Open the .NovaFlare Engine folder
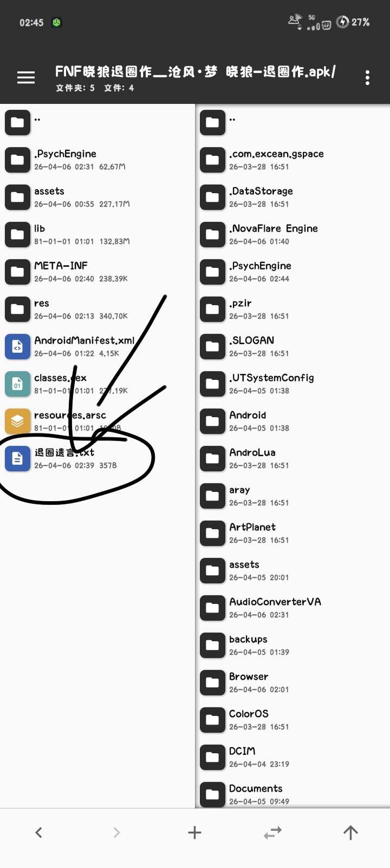The height and width of the screenshot is (868, 390). [x=292, y=234]
